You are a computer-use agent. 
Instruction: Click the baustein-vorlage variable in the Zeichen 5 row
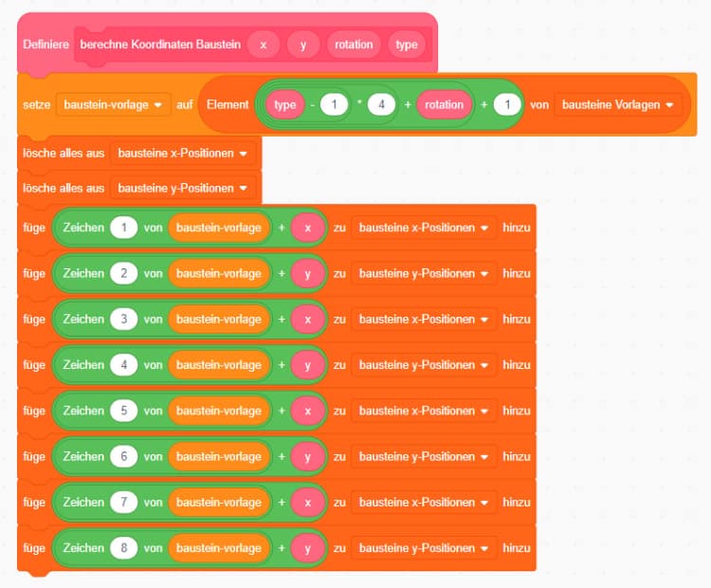click(x=219, y=411)
